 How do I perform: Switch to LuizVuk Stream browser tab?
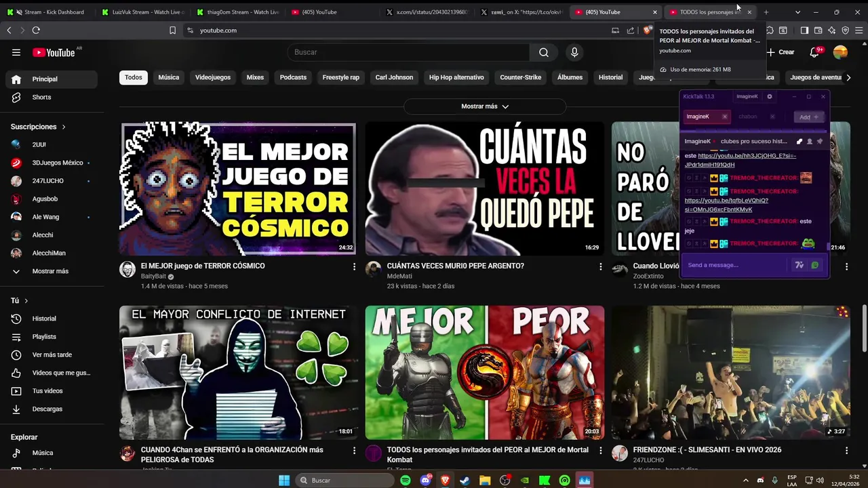[x=142, y=12]
